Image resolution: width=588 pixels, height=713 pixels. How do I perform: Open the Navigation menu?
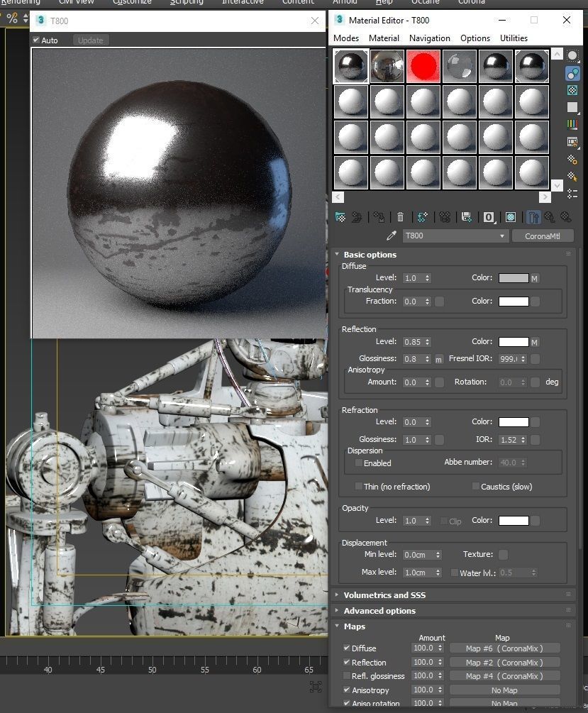click(429, 38)
